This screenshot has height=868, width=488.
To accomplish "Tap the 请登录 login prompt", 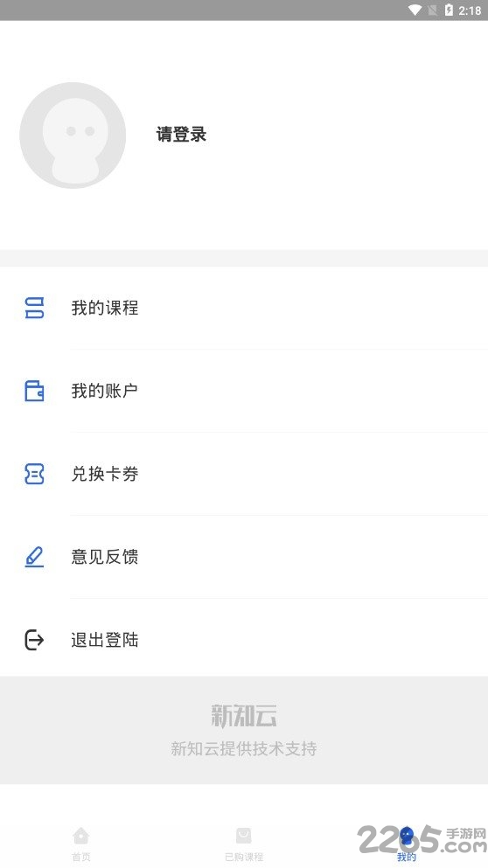I will [x=181, y=135].
